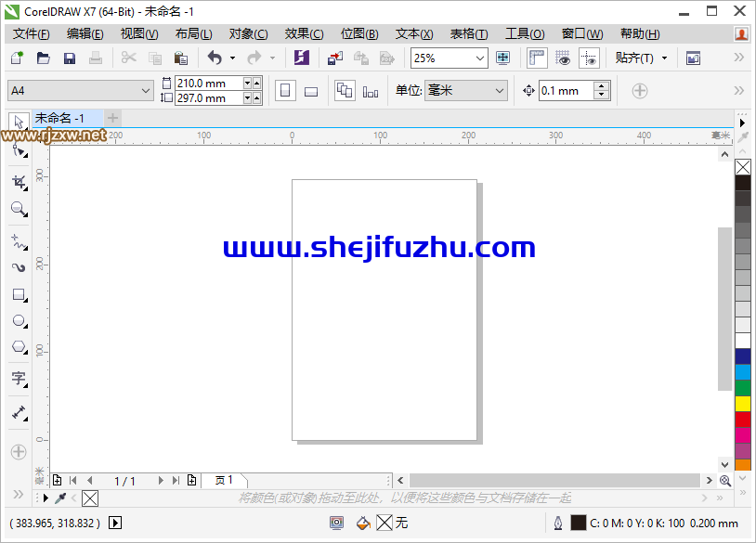Click the Export icon in the toolbar
Image resolution: width=756 pixels, height=543 pixels.
(361, 58)
